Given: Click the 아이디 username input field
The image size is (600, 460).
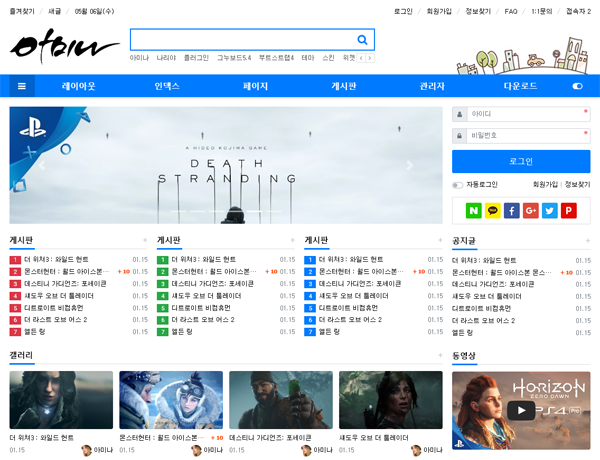Looking at the screenshot, I should click(521, 114).
